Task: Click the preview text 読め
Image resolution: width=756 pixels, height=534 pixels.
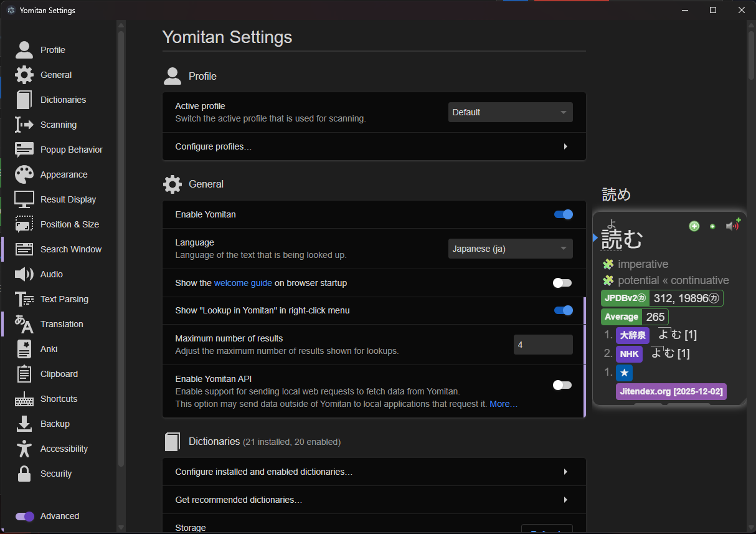Action: pyautogui.click(x=617, y=195)
